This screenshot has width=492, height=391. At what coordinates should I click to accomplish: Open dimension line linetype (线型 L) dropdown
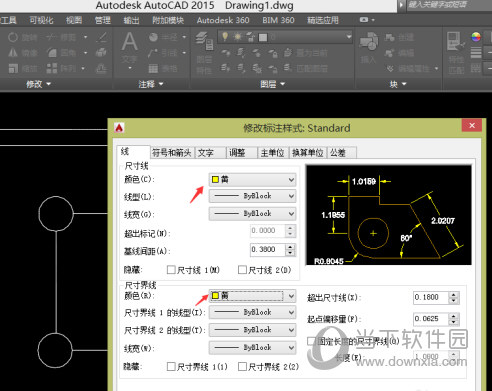point(252,196)
